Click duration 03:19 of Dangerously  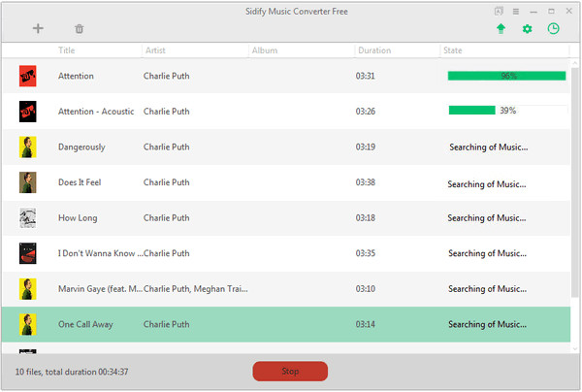coord(366,147)
